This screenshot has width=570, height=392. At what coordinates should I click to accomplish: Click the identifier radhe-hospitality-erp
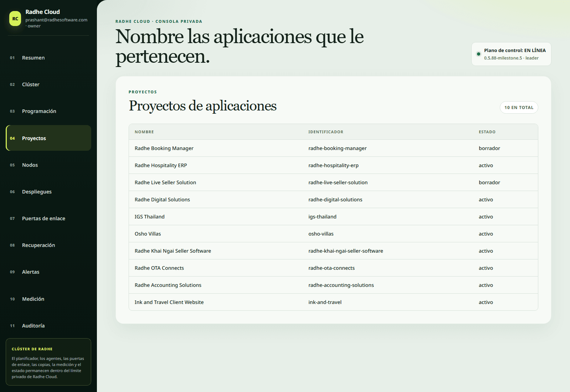pyautogui.click(x=333, y=165)
